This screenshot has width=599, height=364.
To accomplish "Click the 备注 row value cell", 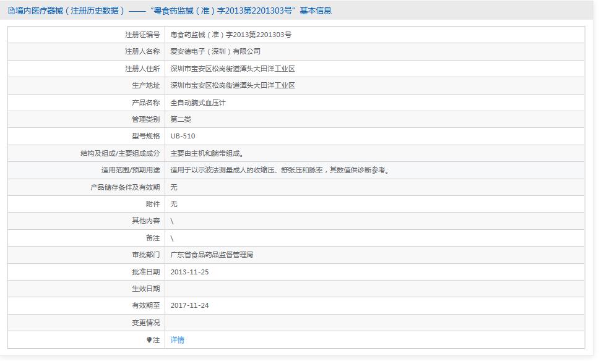I will click(x=172, y=237).
